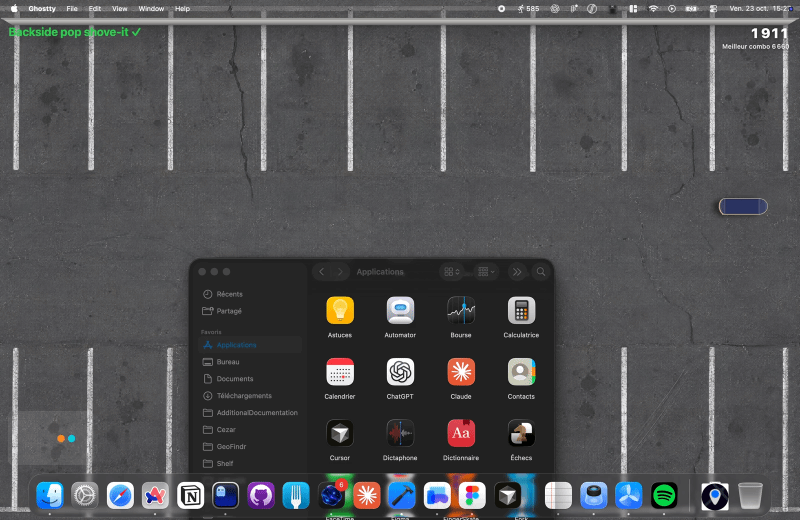The width and height of the screenshot is (800, 520).
Task: Click the battery status icon
Action: [691, 8]
